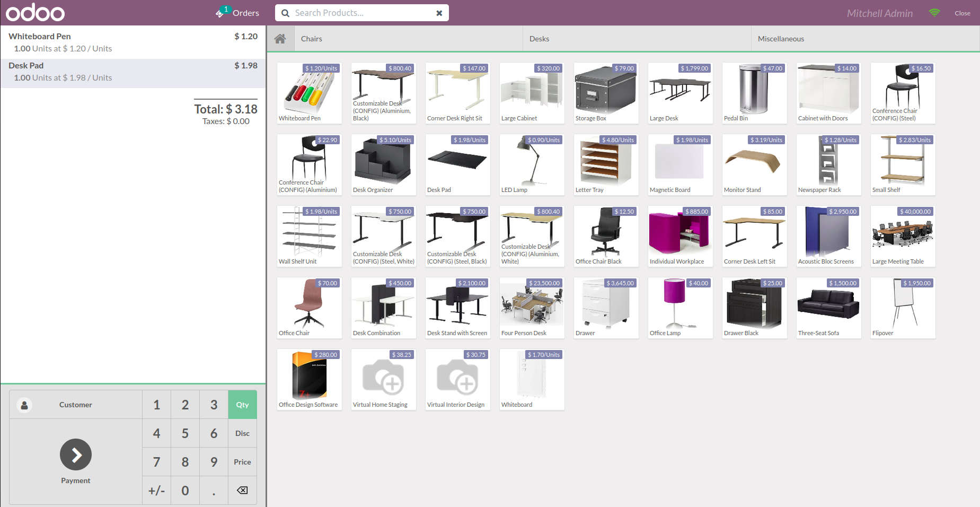This screenshot has height=507, width=980.
Task: Open the Orders ticket icon
Action: (x=221, y=13)
